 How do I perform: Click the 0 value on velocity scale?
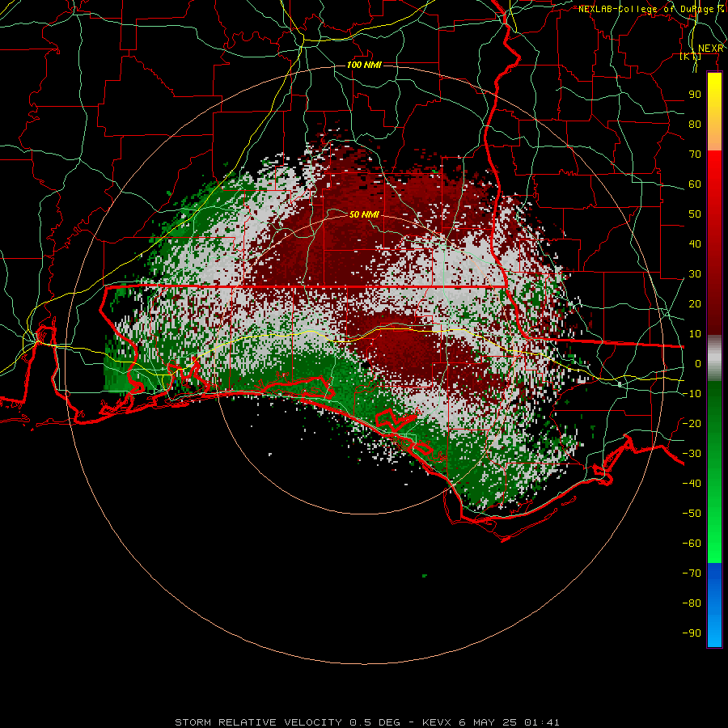coord(698,363)
